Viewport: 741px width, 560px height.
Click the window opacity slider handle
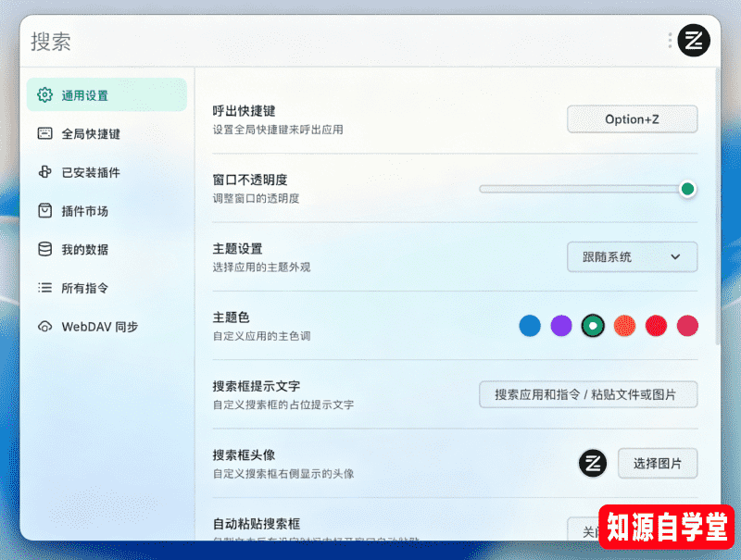pos(687,189)
